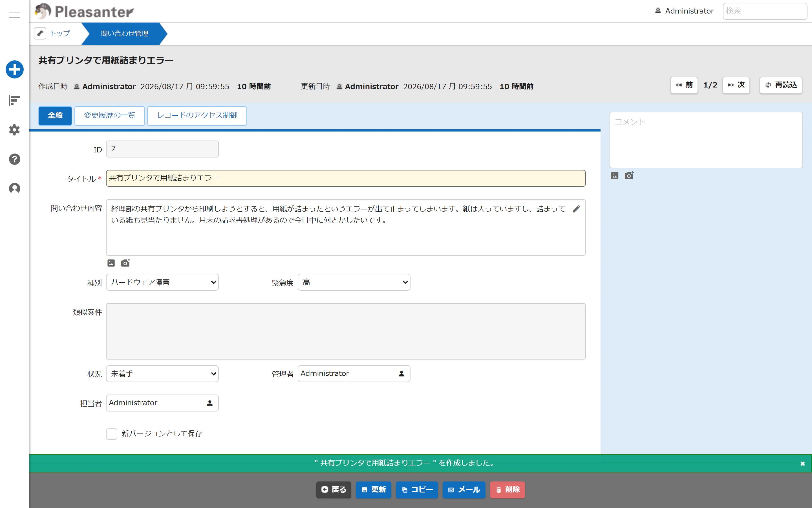The width and height of the screenshot is (812, 508).
Task: Click the pencil edit icon in 問い合わせ内容
Action: [576, 209]
